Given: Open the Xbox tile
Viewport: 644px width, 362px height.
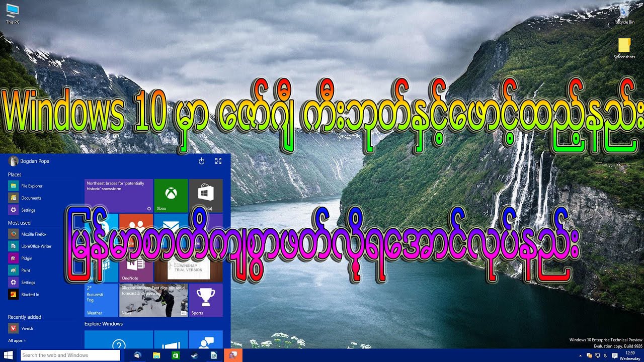Looking at the screenshot, I should point(171,196).
